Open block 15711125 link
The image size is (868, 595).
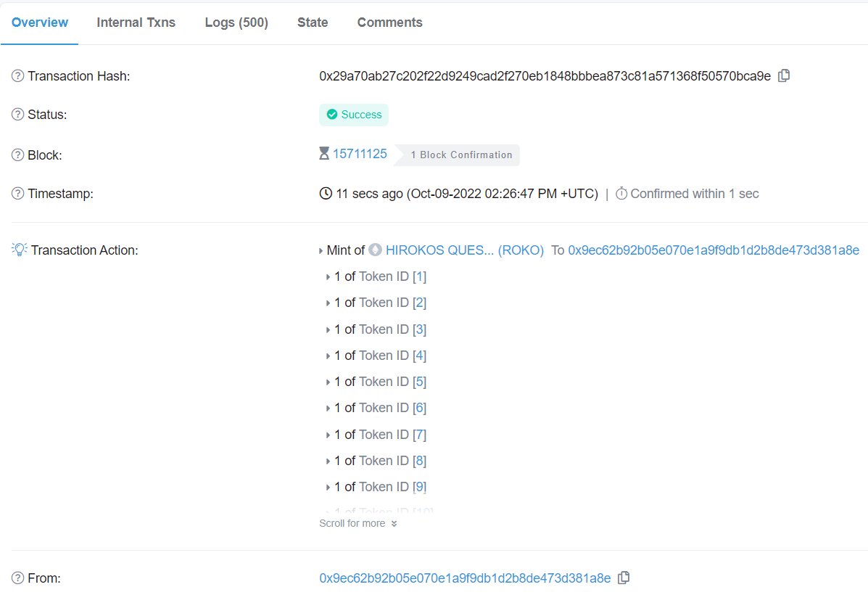tap(360, 154)
